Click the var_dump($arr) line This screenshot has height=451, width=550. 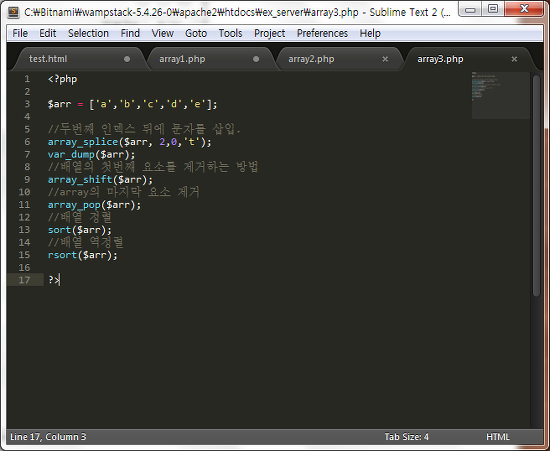(x=91, y=155)
